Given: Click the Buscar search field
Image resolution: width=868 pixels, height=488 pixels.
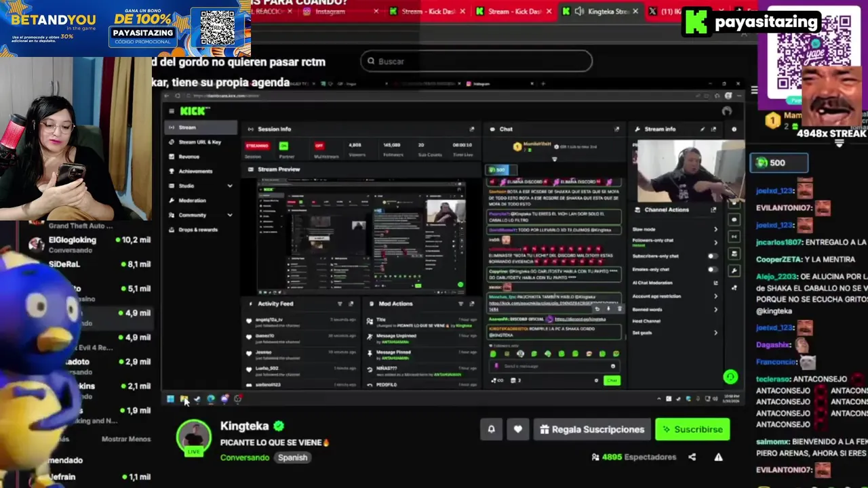Looking at the screenshot, I should (476, 61).
